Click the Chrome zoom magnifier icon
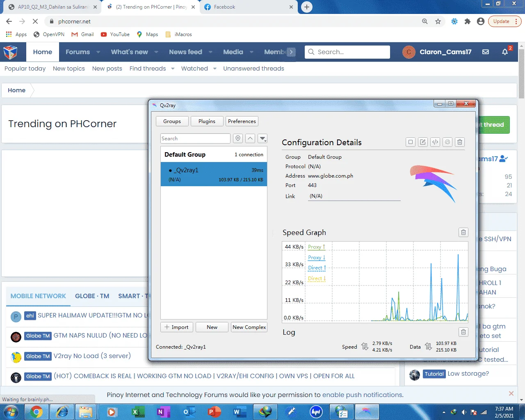 pyautogui.click(x=425, y=21)
